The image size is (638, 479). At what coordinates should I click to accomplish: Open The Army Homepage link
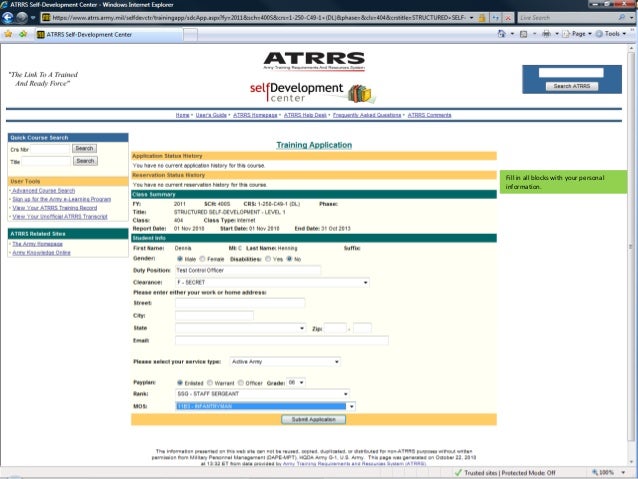(x=37, y=244)
